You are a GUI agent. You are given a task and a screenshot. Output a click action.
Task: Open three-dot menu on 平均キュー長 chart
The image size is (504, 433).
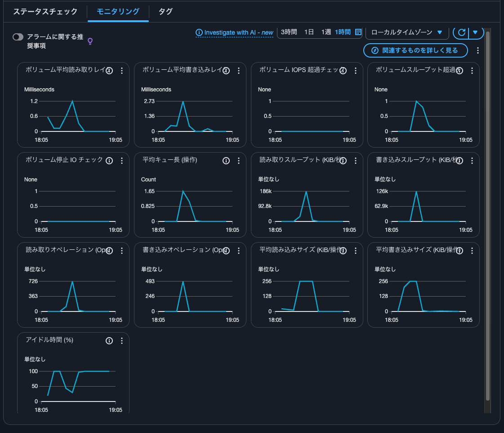tap(238, 161)
